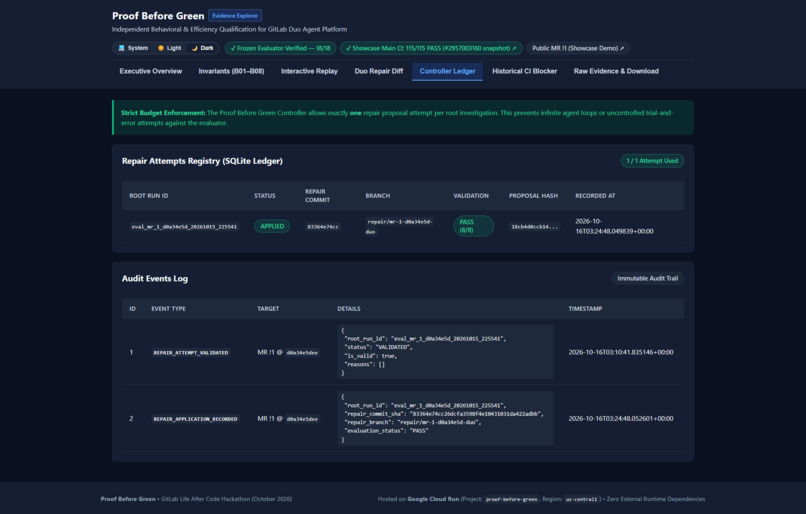Open the Historical CI Blocker tab
The width and height of the screenshot is (806, 514).
point(524,71)
